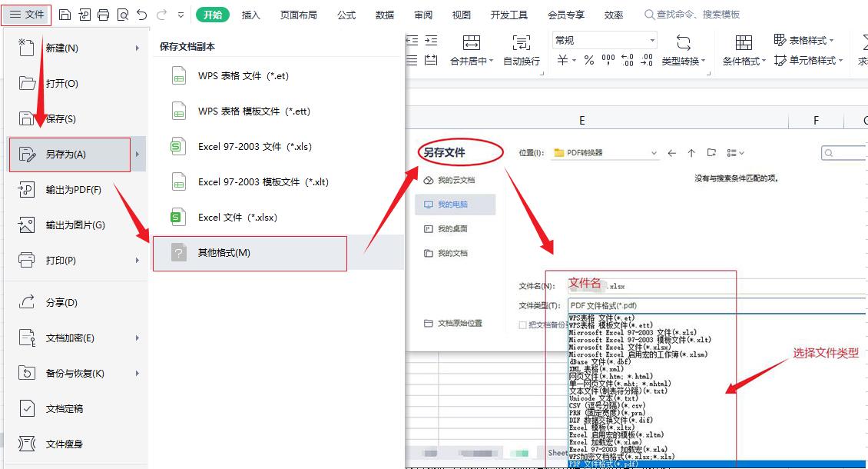Click 文档加密(E) in file menu
The width and height of the screenshot is (868, 469).
pyautogui.click(x=76, y=338)
